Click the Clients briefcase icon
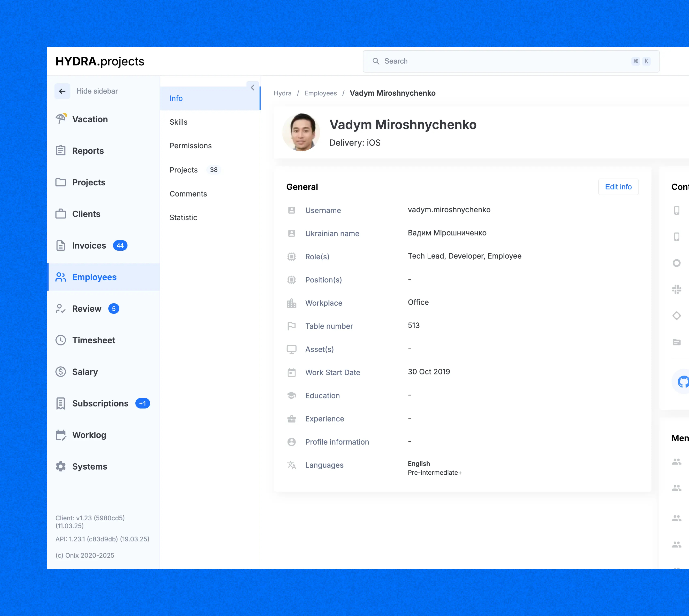 (61, 214)
